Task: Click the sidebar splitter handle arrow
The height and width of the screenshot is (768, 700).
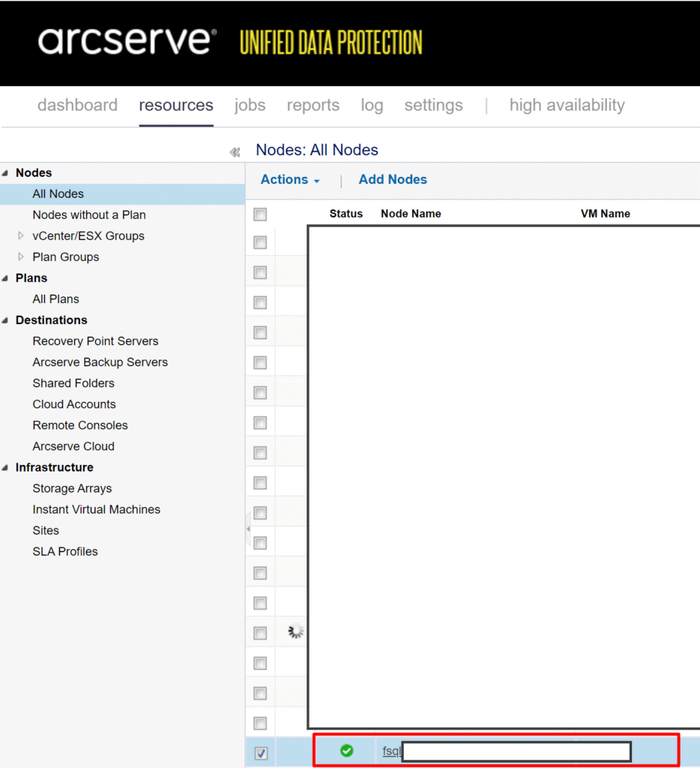Action: (248, 529)
